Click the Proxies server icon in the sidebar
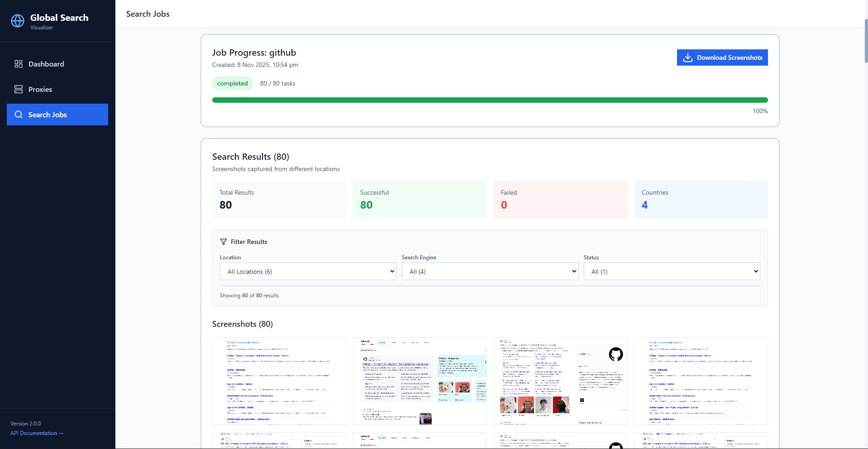This screenshot has width=868, height=449. click(x=19, y=89)
